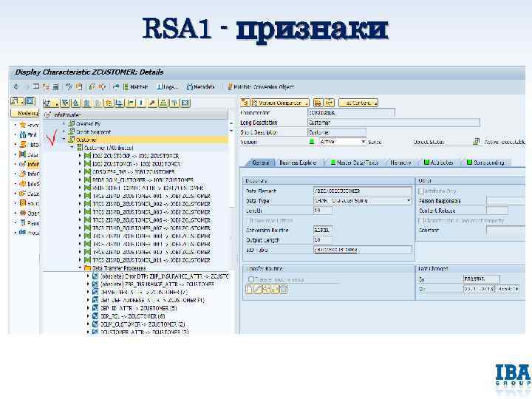Collapse the highlighted Customer tree node
Viewport: 532px width, 399px height.
point(64,140)
